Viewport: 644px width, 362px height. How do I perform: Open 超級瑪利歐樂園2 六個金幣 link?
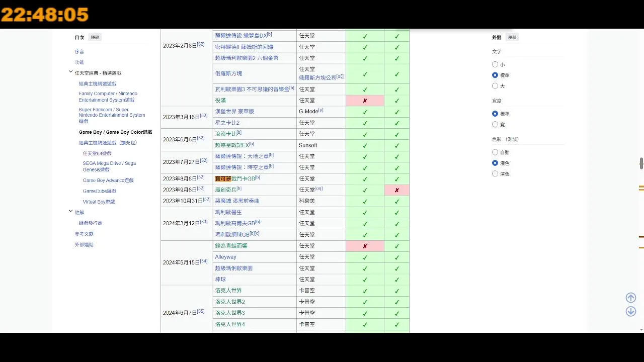coord(246,58)
